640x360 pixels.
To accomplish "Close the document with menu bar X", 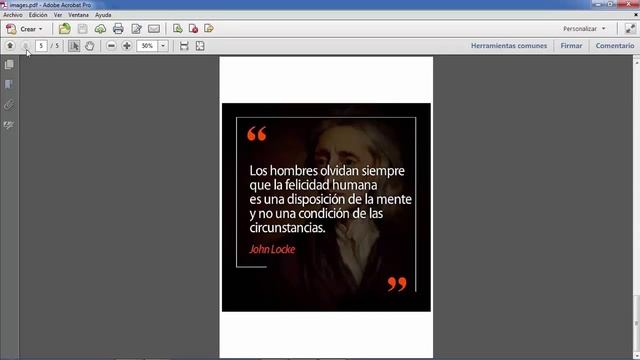I will (x=636, y=15).
